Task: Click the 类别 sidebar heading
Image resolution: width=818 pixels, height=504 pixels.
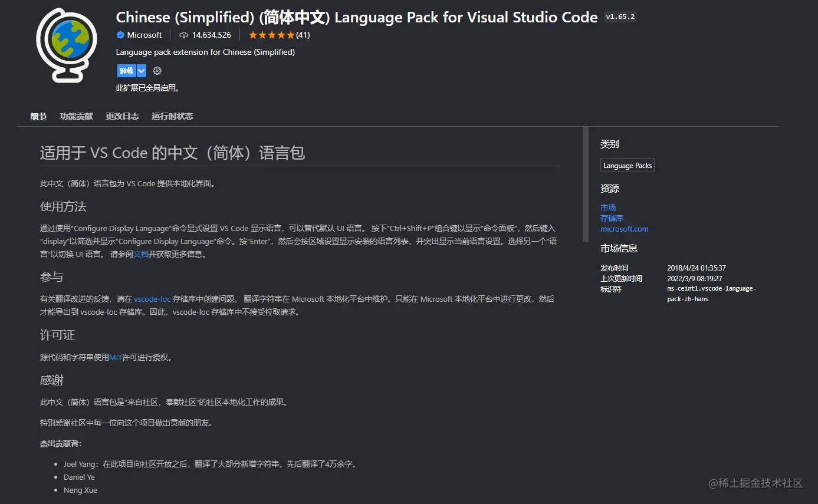Action: click(x=610, y=144)
